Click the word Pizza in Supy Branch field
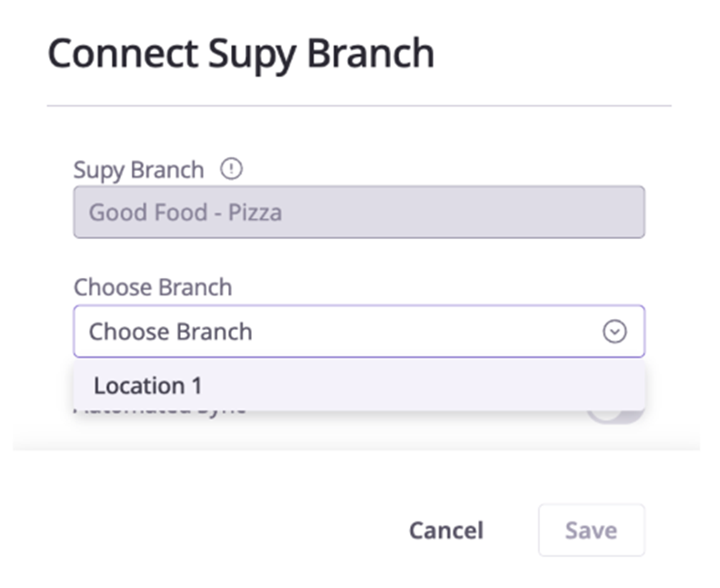The width and height of the screenshot is (720, 588). [255, 213]
